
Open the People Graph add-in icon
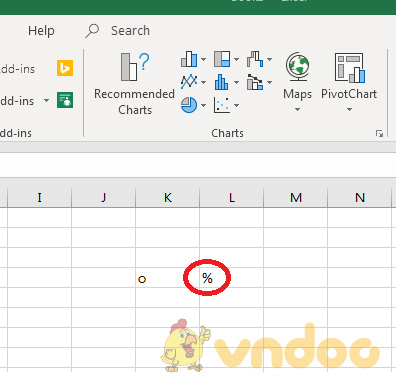point(65,100)
